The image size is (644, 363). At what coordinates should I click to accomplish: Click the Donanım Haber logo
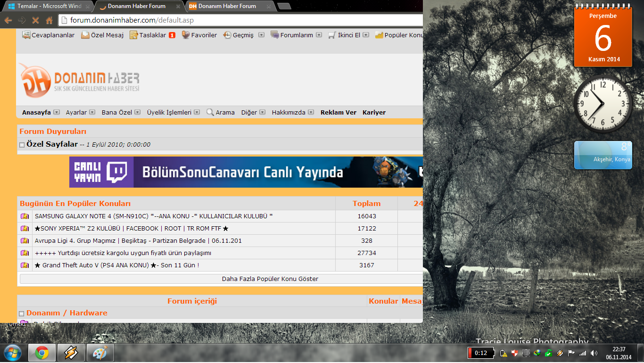(80, 80)
